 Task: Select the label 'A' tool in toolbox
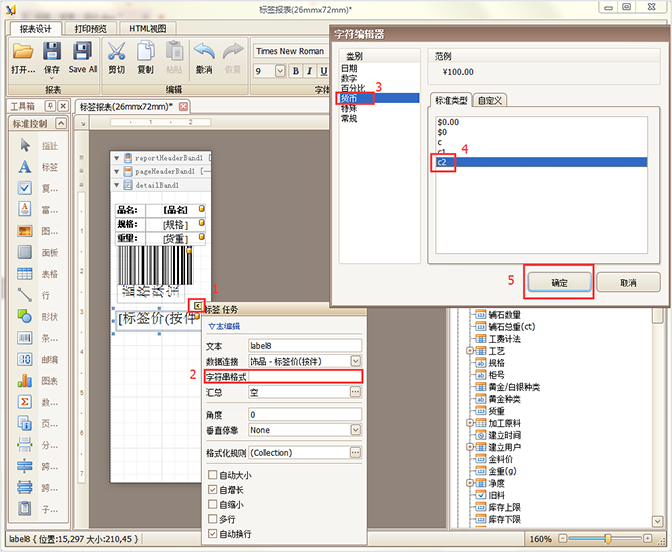click(x=25, y=167)
